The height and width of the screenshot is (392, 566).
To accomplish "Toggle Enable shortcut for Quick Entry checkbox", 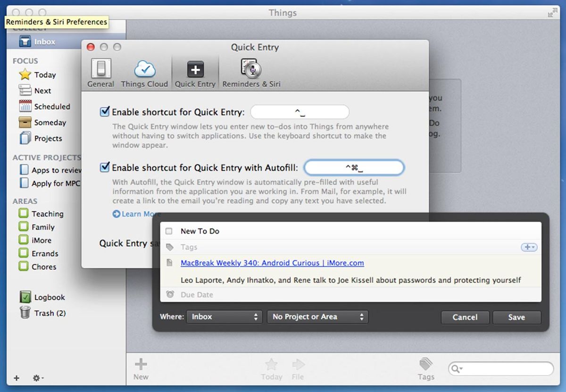I will click(105, 112).
